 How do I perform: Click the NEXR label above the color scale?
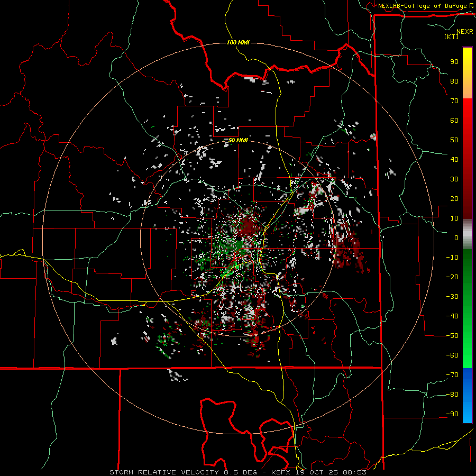[465, 32]
